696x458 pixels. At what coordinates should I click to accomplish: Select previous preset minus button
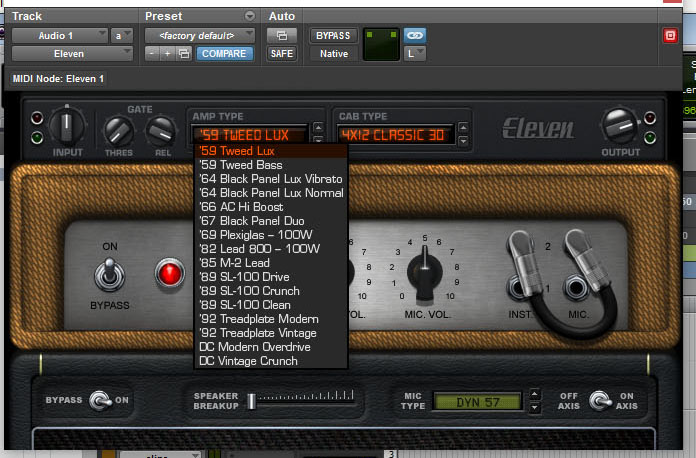[x=152, y=54]
